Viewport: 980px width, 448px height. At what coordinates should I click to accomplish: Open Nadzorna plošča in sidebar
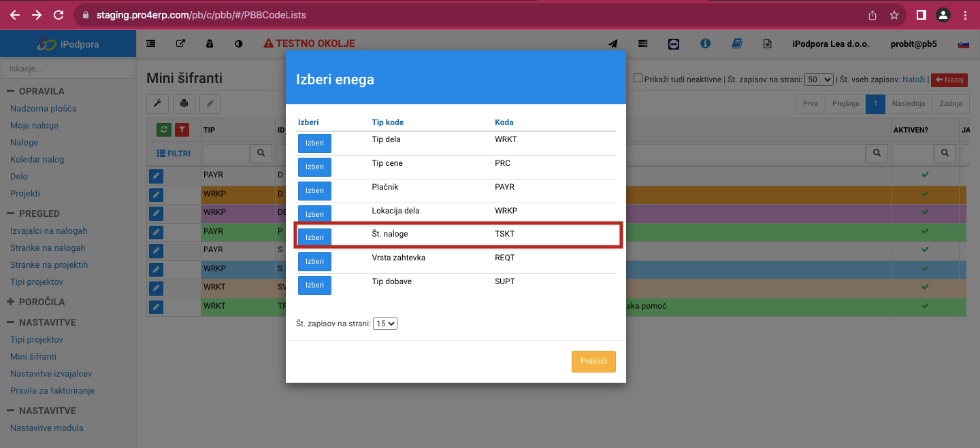coord(44,109)
